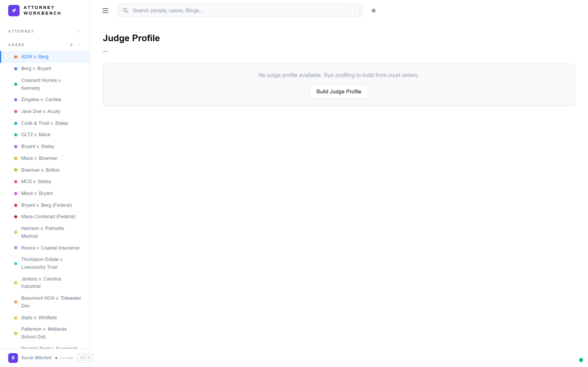This screenshot has height=367, width=588.
Task: Collapse the CASES list with its chevron
Action: (78, 45)
